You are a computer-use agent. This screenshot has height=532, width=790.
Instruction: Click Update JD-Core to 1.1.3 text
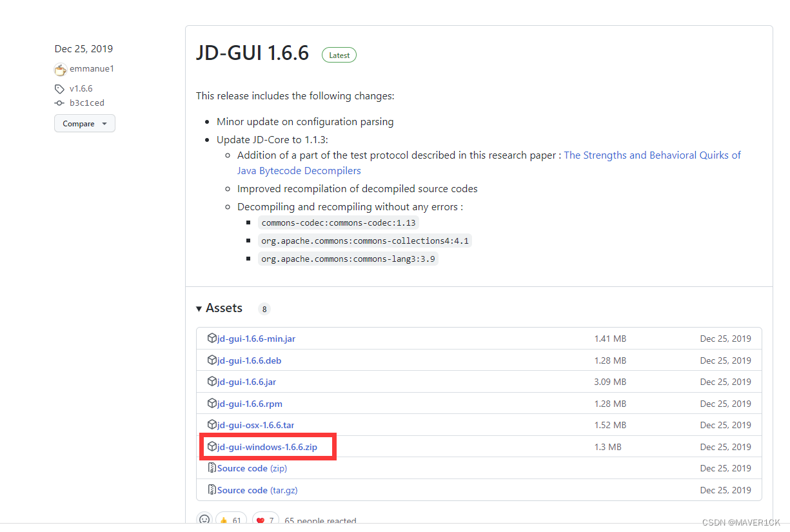273,139
